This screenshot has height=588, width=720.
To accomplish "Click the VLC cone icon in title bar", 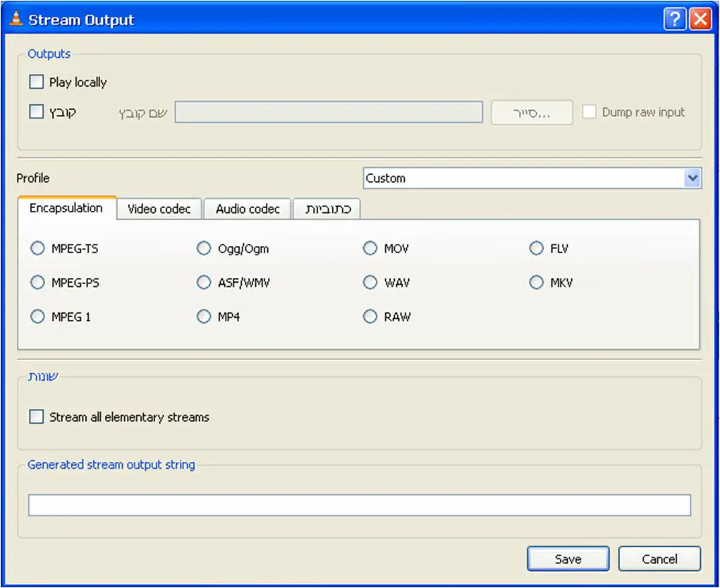I will coord(16,20).
